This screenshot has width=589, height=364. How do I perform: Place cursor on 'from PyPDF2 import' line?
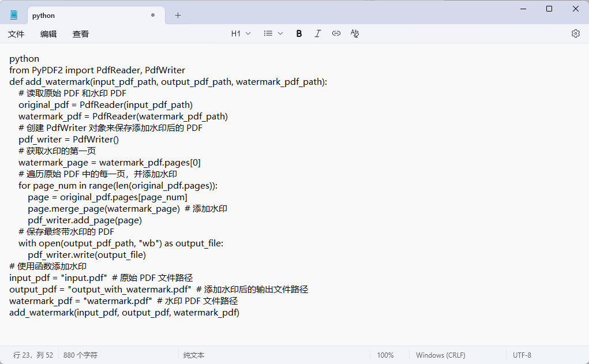[x=97, y=70]
